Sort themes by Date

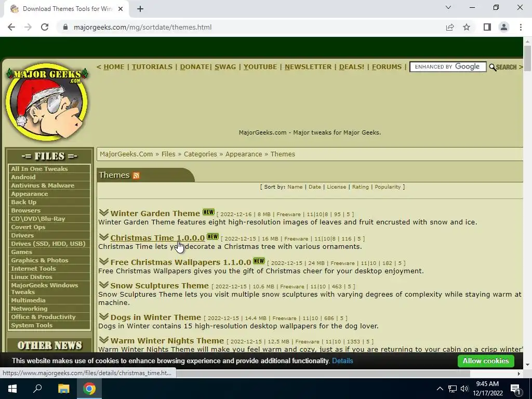[314, 187]
